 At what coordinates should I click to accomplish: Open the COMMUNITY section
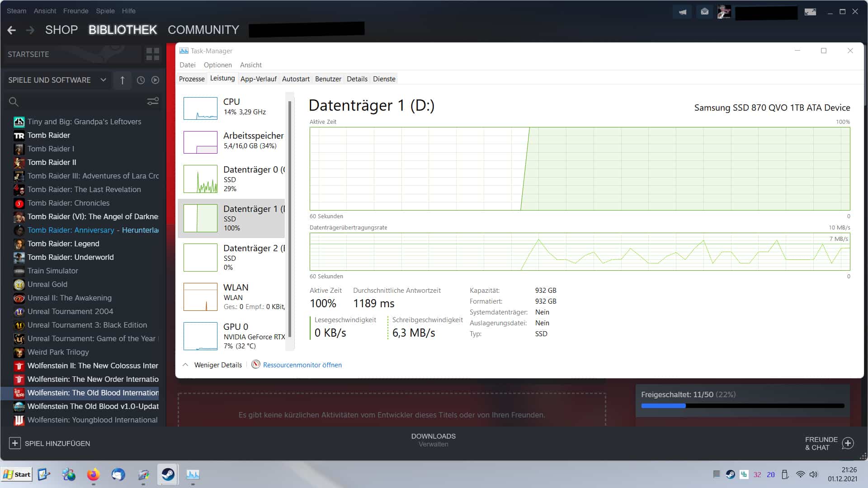point(203,30)
